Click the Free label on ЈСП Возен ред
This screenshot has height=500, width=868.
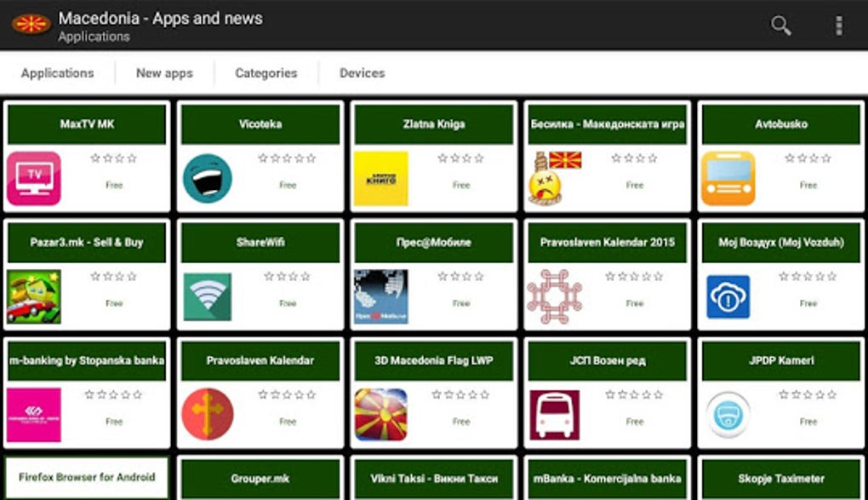coord(634,422)
